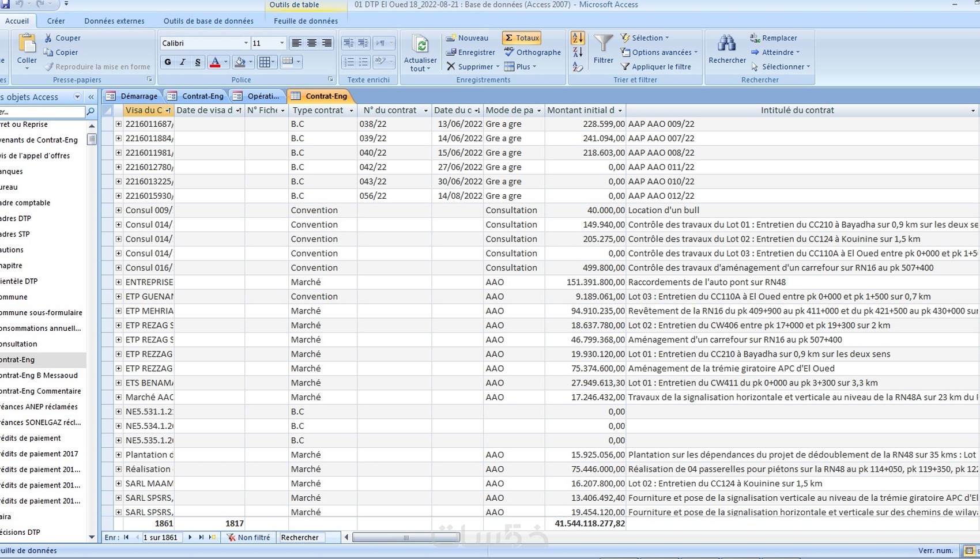Viewport: 980px width, 559px height.
Task: Click the numbered list icon
Action: [x=348, y=62]
